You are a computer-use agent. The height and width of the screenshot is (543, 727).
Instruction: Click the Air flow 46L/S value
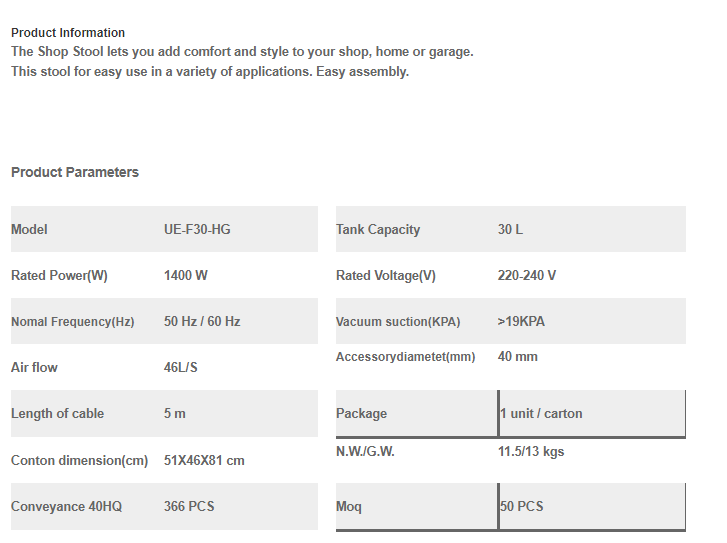point(180,367)
